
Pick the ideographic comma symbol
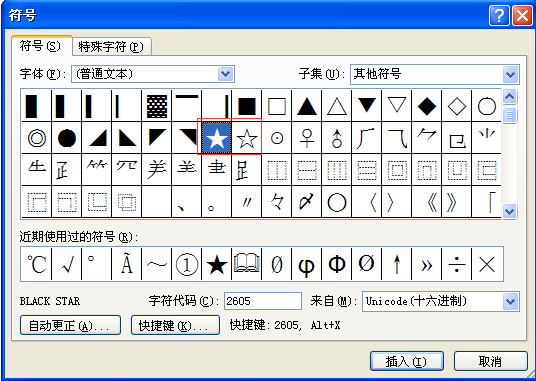click(187, 202)
